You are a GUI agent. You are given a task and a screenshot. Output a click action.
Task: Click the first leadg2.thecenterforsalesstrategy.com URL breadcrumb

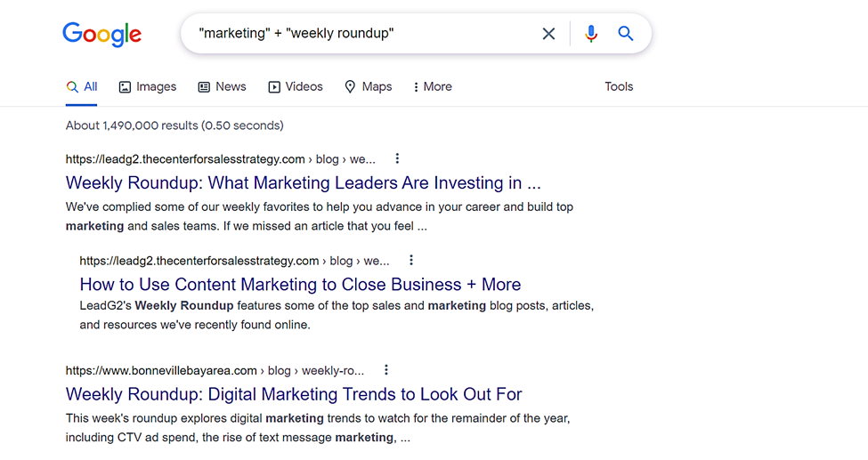(220, 159)
